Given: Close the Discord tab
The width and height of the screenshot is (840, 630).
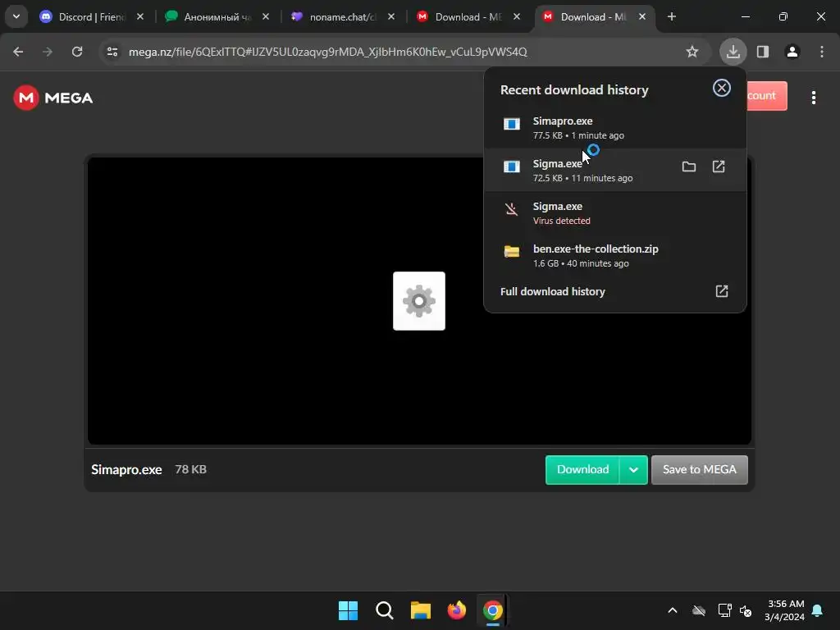Looking at the screenshot, I should (140, 16).
